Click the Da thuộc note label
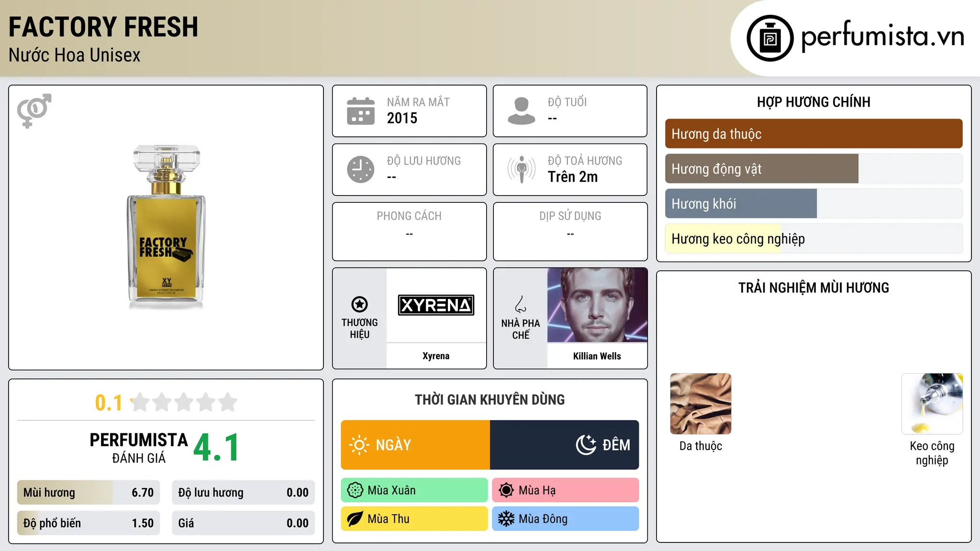 click(x=701, y=446)
